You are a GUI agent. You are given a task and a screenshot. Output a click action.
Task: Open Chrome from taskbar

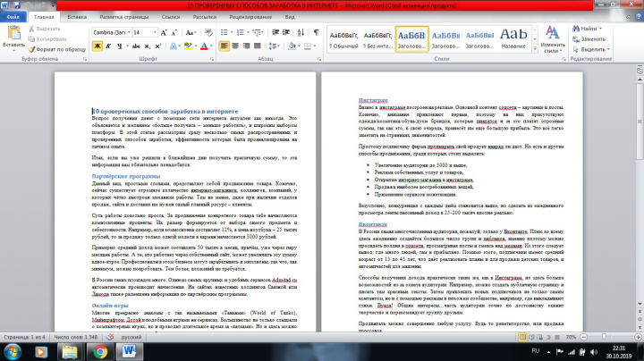(99, 351)
